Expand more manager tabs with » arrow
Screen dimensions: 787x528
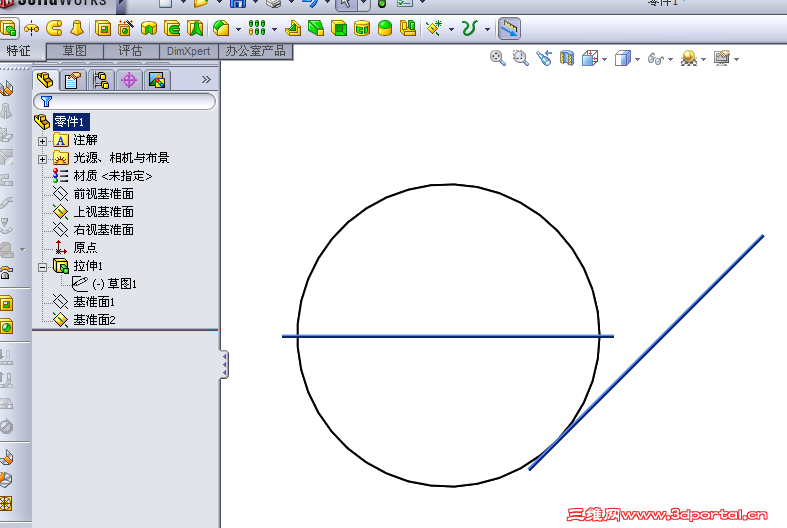206,79
